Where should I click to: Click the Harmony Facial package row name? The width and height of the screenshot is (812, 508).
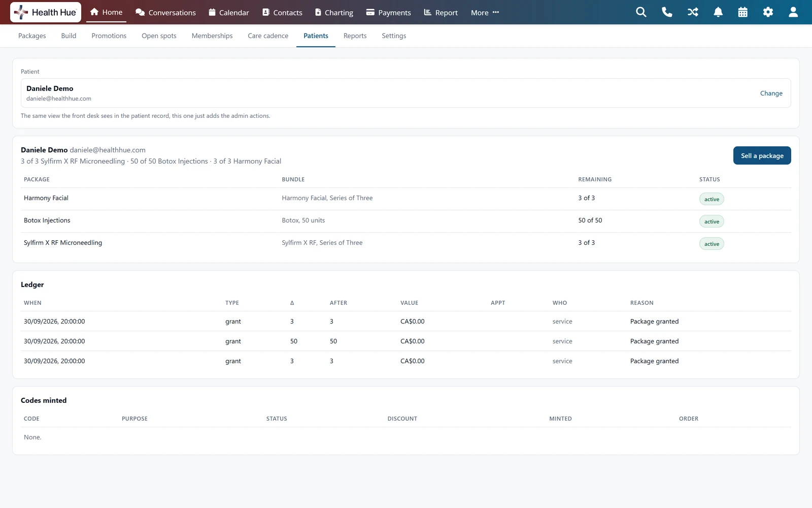pyautogui.click(x=46, y=198)
